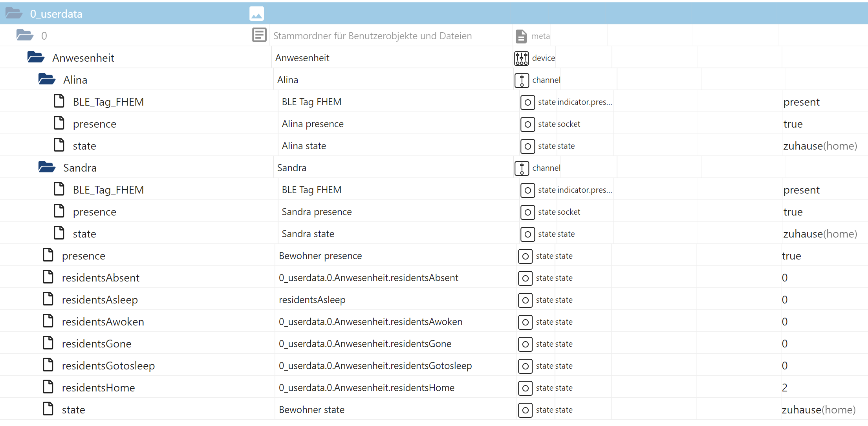Image resolution: width=868 pixels, height=426 pixels.
Task: Select BLE_Tag_FHEM under Sandra
Action: tap(108, 190)
